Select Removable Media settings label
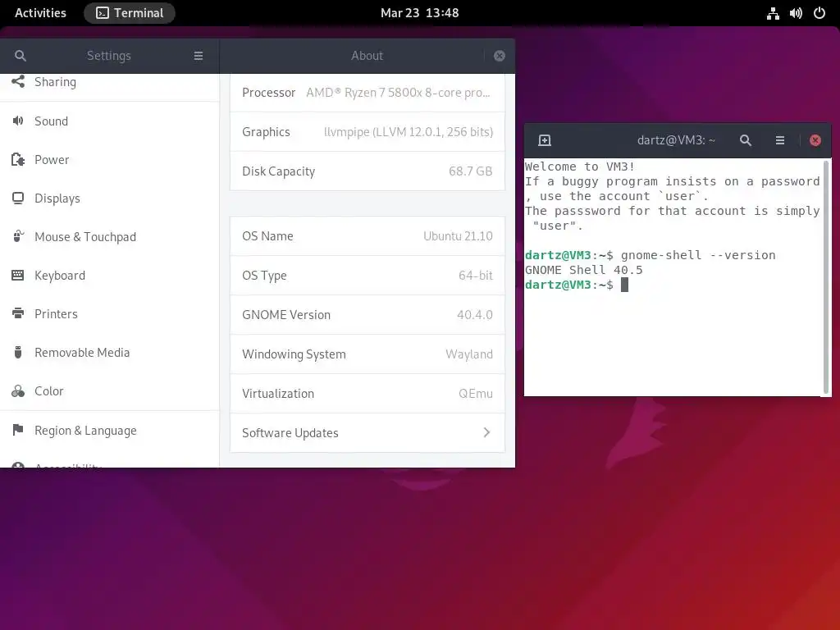This screenshot has height=630, width=840. click(x=82, y=353)
